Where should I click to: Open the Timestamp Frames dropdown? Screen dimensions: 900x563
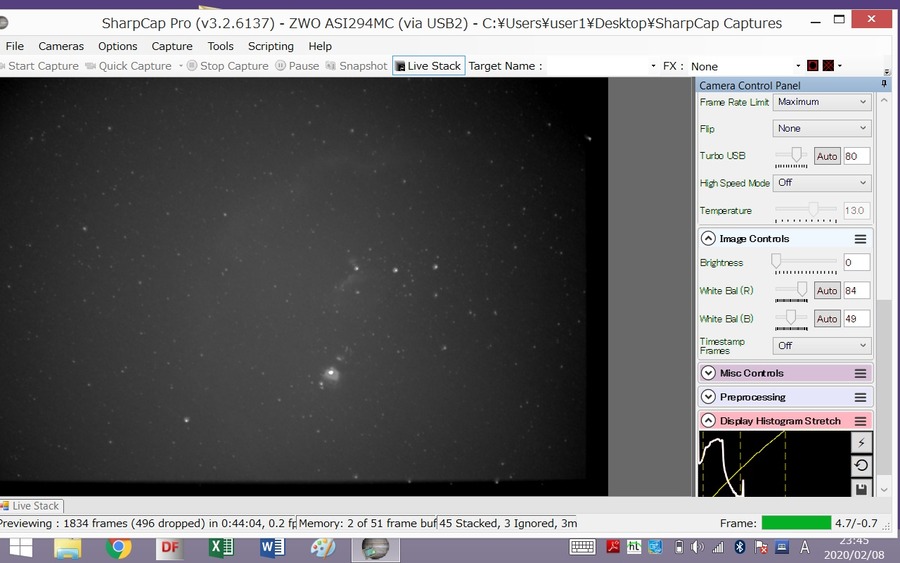pos(822,345)
